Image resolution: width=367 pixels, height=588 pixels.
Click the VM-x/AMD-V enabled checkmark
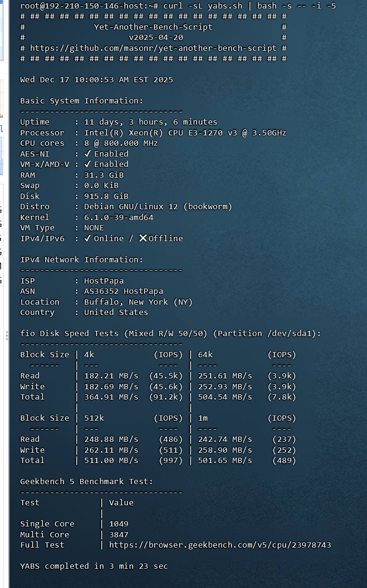click(x=87, y=164)
